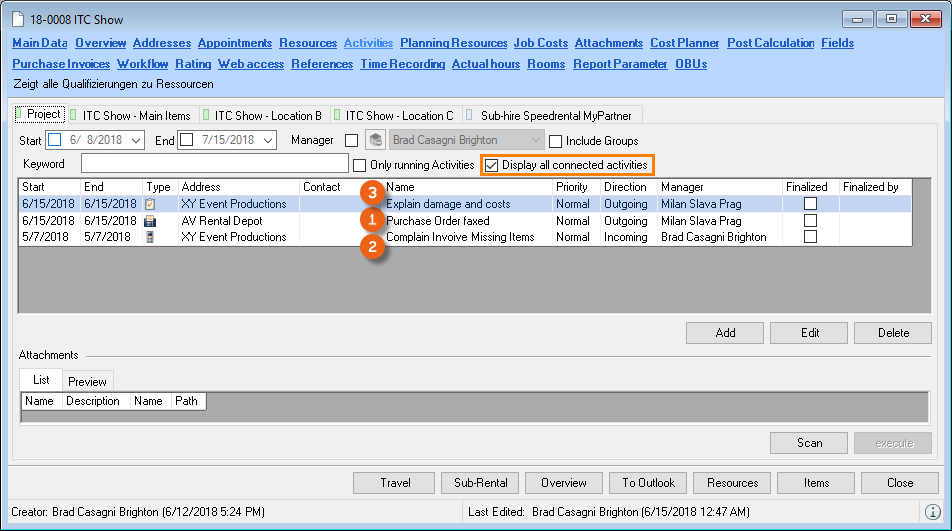The image size is (952, 531).
Task: Click the task-type icon in the first activity row
Action: point(151,204)
